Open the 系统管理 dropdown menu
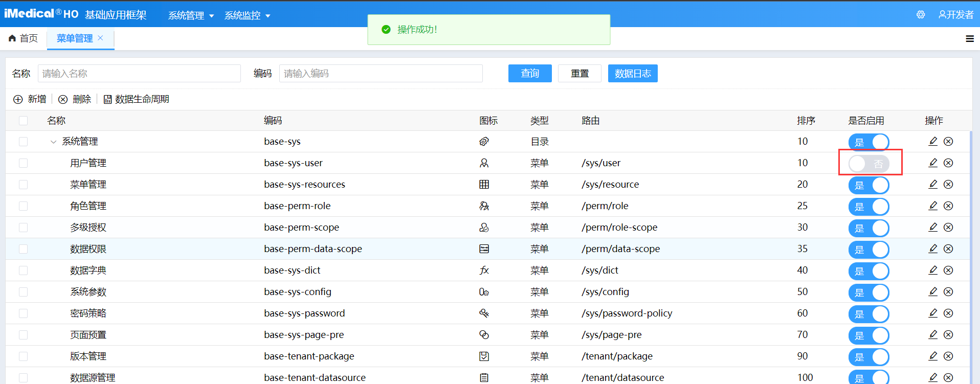This screenshot has width=980, height=384. (x=191, y=15)
